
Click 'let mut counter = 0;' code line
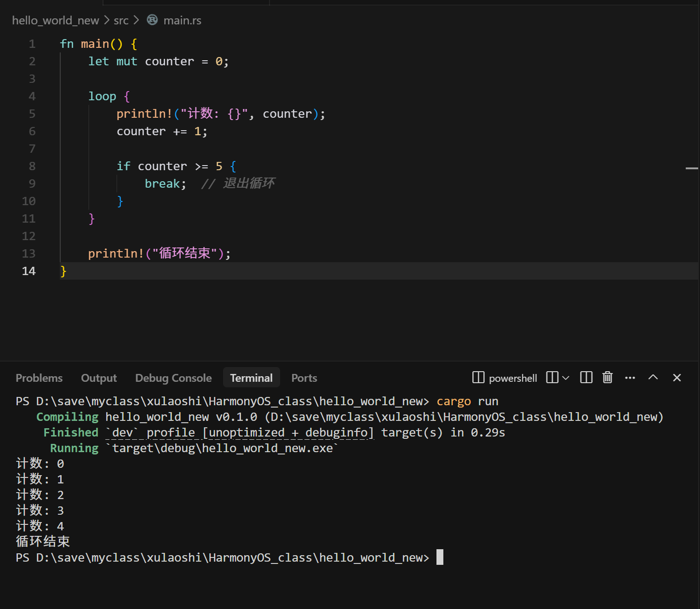click(x=158, y=61)
